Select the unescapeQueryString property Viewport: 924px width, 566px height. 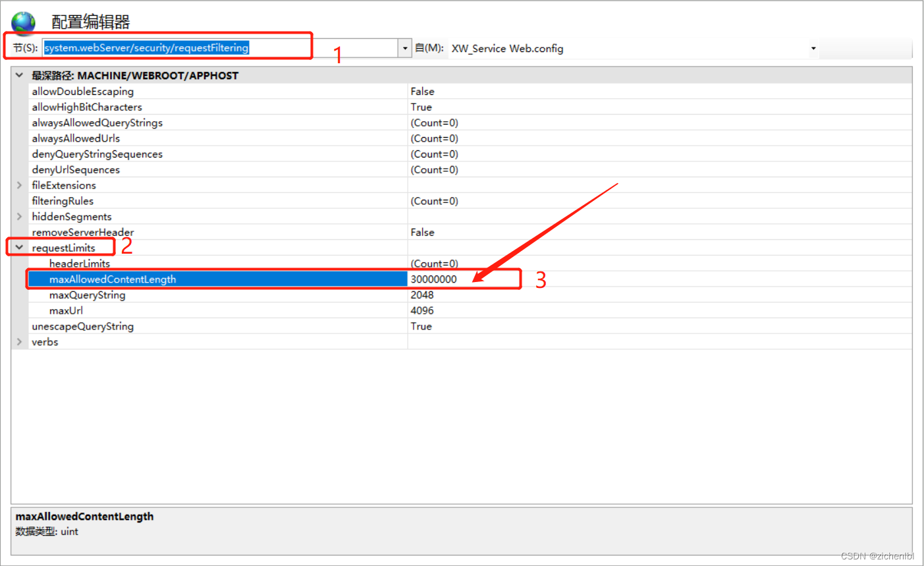83,326
